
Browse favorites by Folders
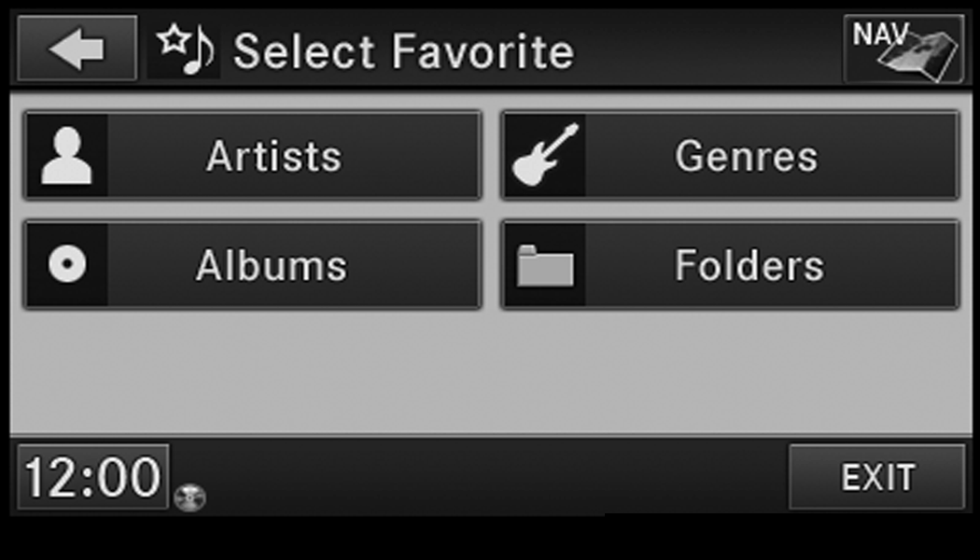click(x=749, y=266)
